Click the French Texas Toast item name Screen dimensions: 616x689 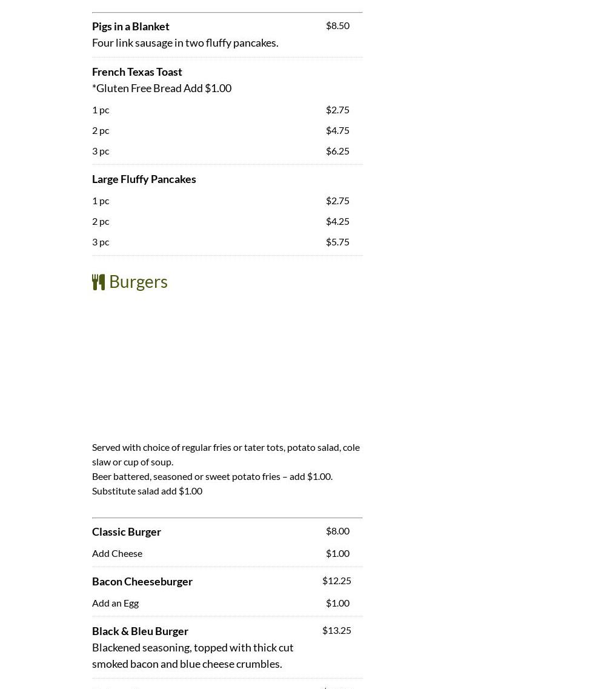[x=137, y=72]
